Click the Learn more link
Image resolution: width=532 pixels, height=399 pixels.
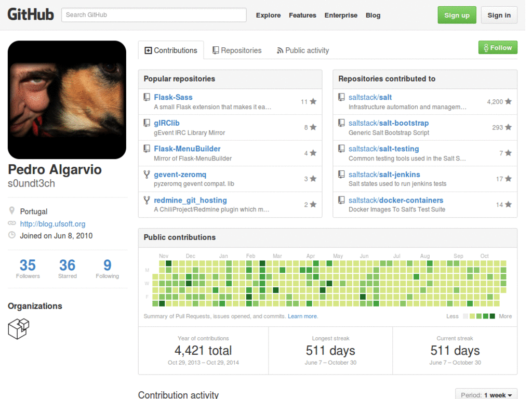[303, 316]
